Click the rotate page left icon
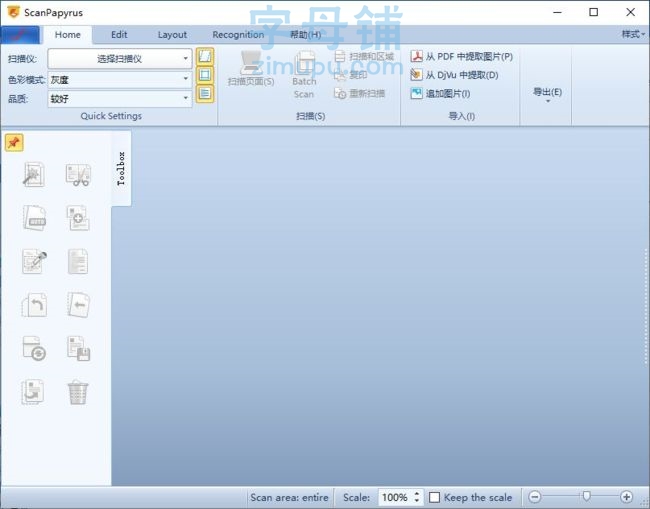This screenshot has width=650, height=509. click(x=34, y=305)
